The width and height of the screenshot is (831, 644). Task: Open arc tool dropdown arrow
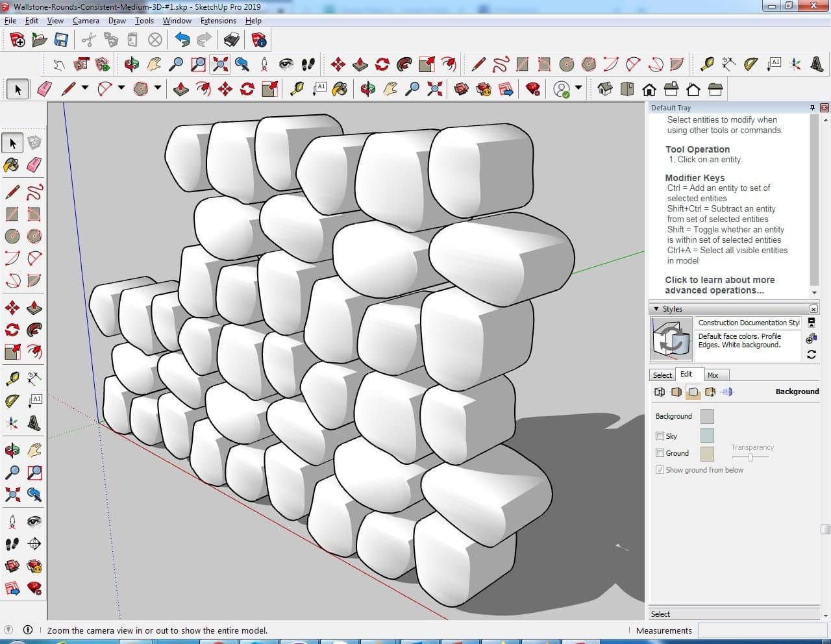(x=121, y=88)
